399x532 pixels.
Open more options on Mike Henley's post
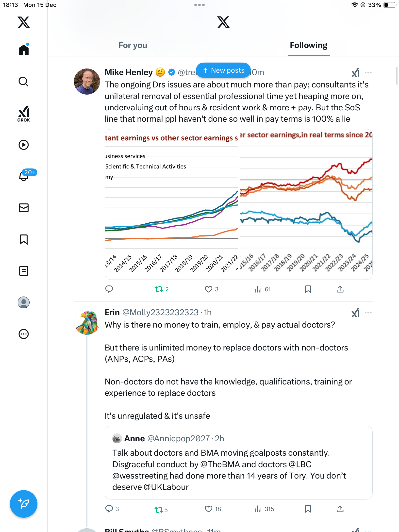(368, 72)
